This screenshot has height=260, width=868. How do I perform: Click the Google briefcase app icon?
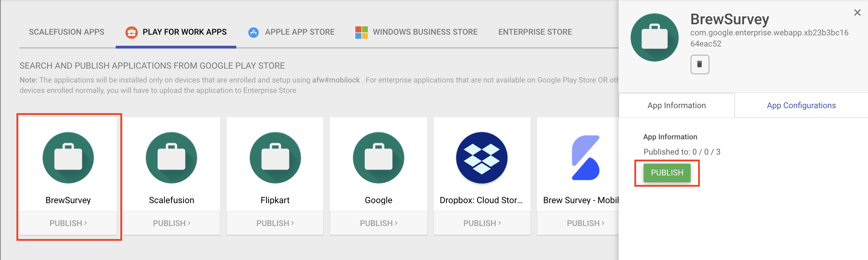[x=379, y=158]
